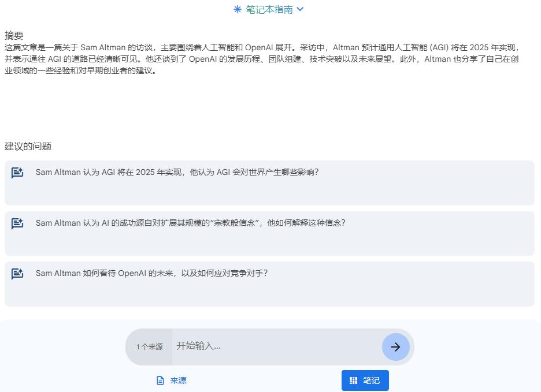The height and width of the screenshot is (392, 541).
Task: Focus the 开始输入 text input box
Action: (x=276, y=346)
